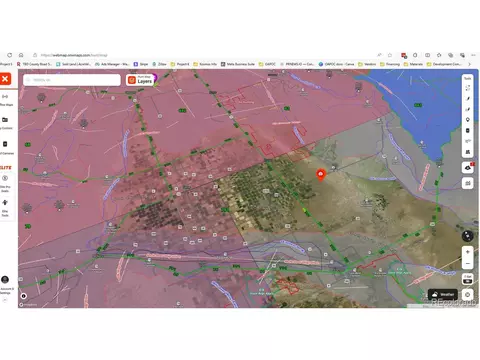Select the sixth tool icon in Tools panel
The height and width of the screenshot is (360, 480).
tap(468, 141)
